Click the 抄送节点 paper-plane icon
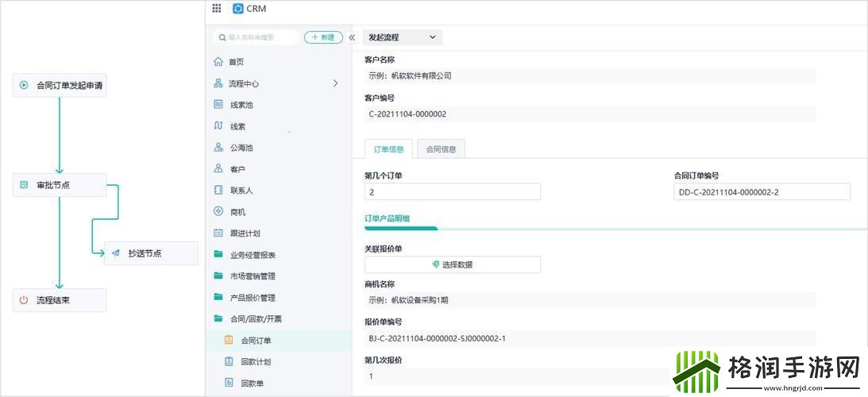This screenshot has height=397, width=868. pyautogui.click(x=116, y=253)
